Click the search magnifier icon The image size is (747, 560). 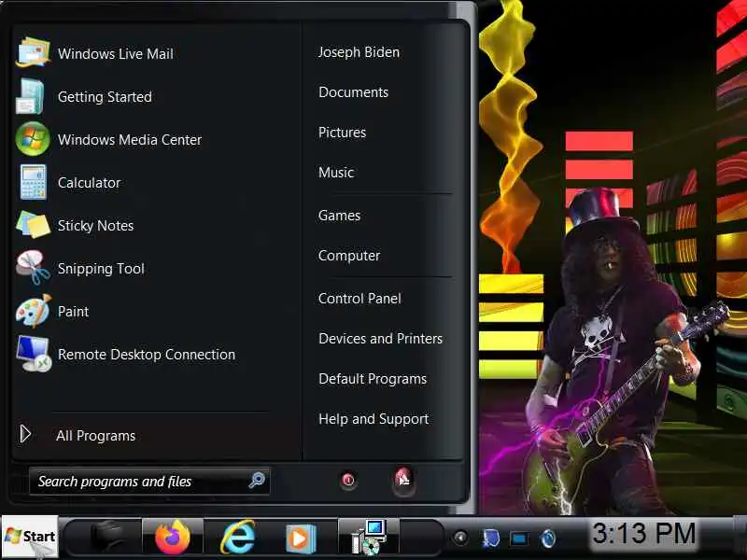point(257,480)
